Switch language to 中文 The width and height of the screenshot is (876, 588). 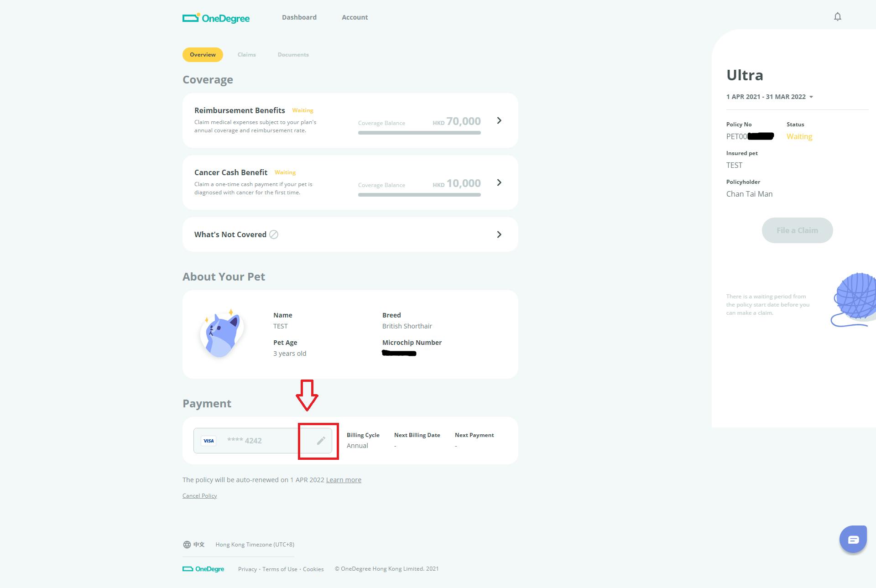(x=199, y=544)
